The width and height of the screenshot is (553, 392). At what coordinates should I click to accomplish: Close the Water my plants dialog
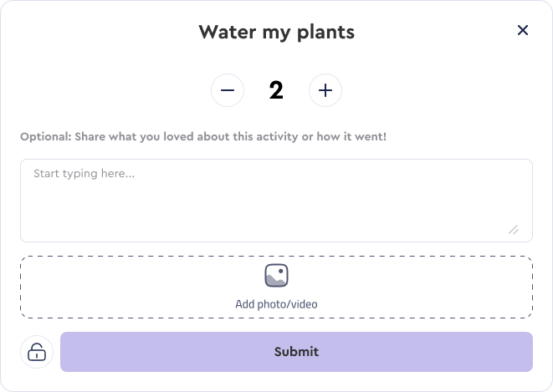523,31
